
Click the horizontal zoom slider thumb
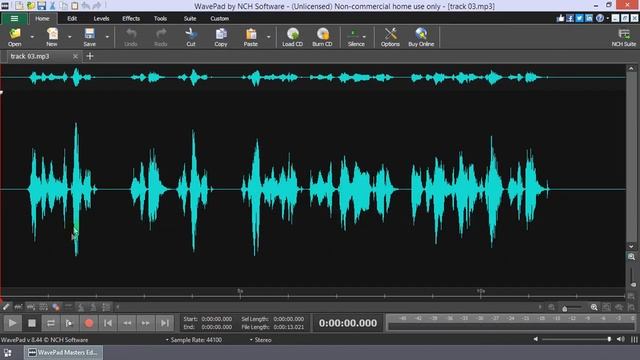coord(564,308)
